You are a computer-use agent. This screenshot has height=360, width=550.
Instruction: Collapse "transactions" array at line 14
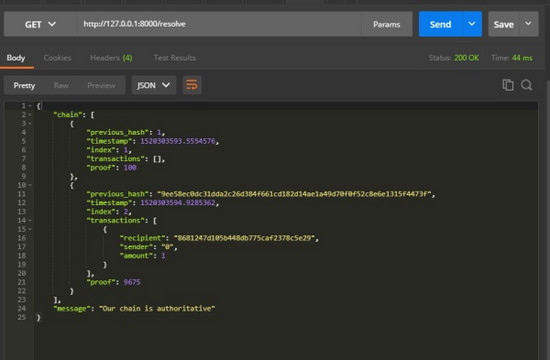[30, 220]
